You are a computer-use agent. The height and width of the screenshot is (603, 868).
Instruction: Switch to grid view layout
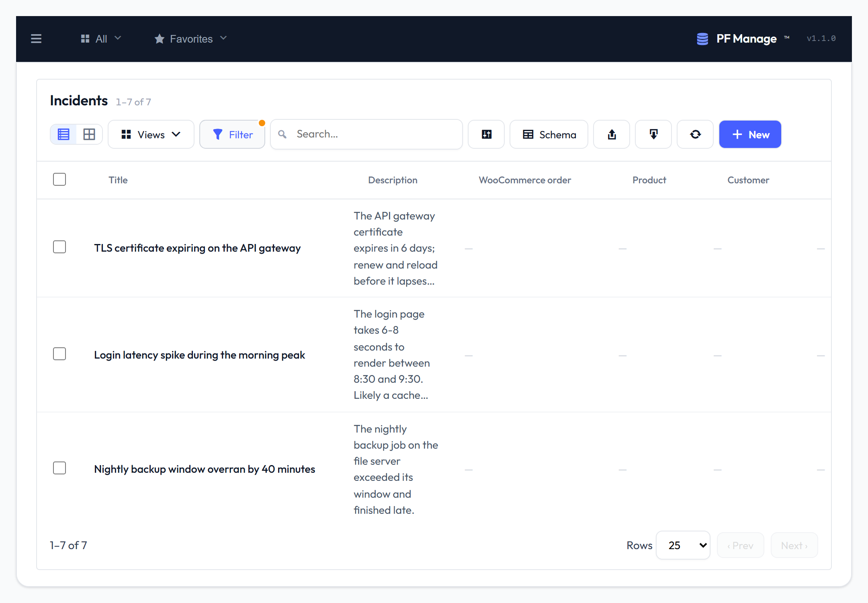pos(89,134)
